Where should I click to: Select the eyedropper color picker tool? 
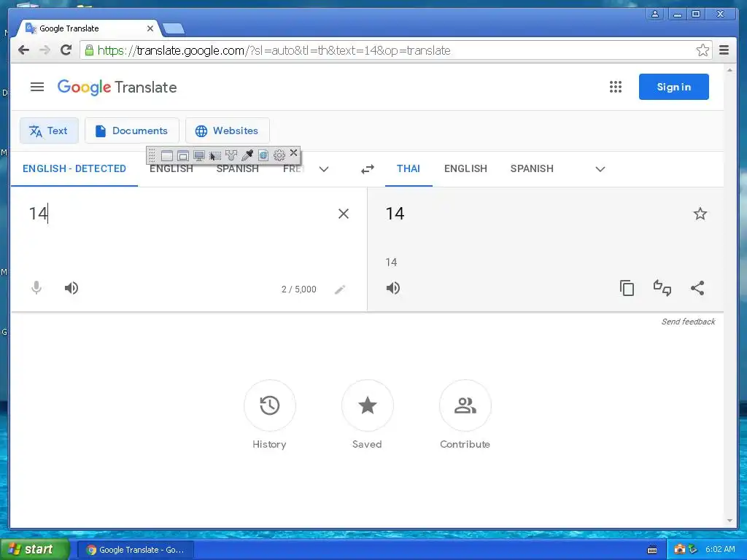pyautogui.click(x=247, y=155)
